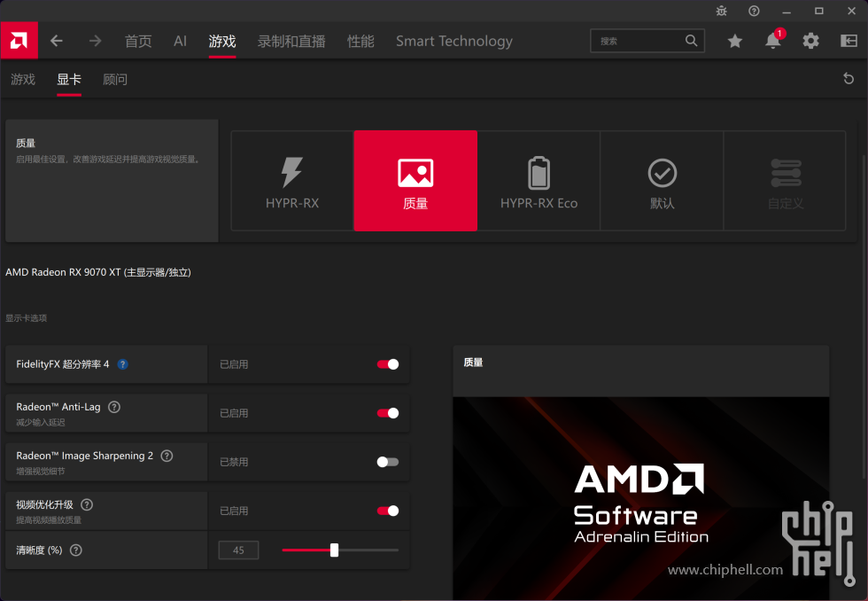Open notifications bell icon
The image size is (868, 601).
pos(773,41)
